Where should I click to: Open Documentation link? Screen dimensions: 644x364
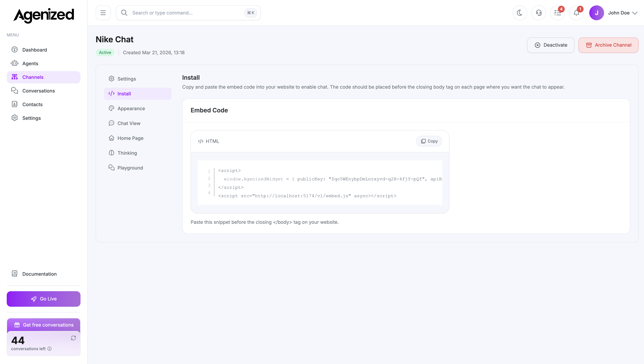coord(43,274)
